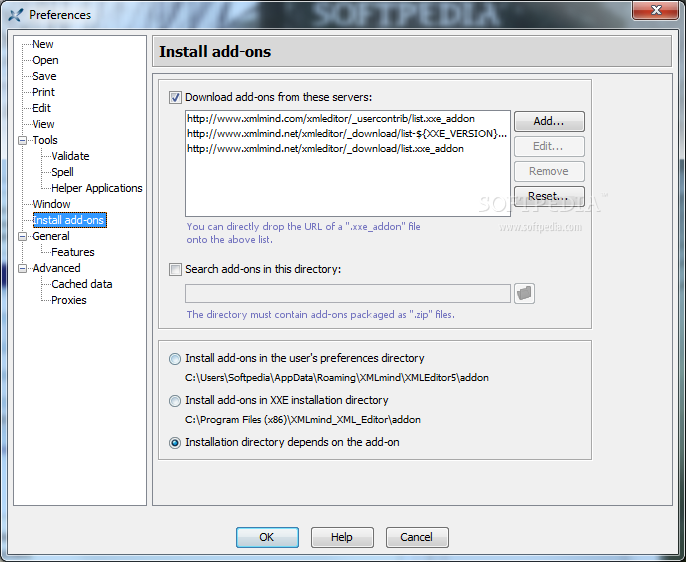This screenshot has width=686, height=562.
Task: Collapse the Tools tree node
Action: click(x=22, y=140)
